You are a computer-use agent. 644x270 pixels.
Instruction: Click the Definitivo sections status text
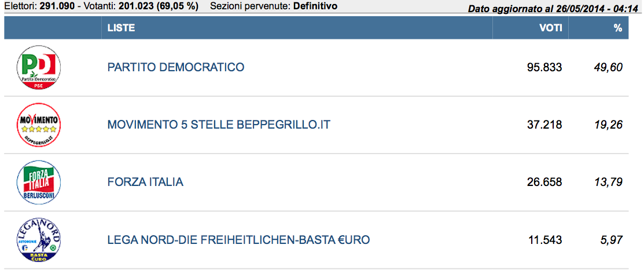point(315,6)
